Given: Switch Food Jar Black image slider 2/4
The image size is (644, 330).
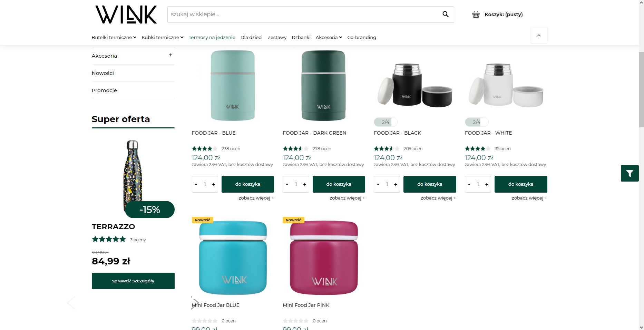Looking at the screenshot, I should click(x=386, y=122).
